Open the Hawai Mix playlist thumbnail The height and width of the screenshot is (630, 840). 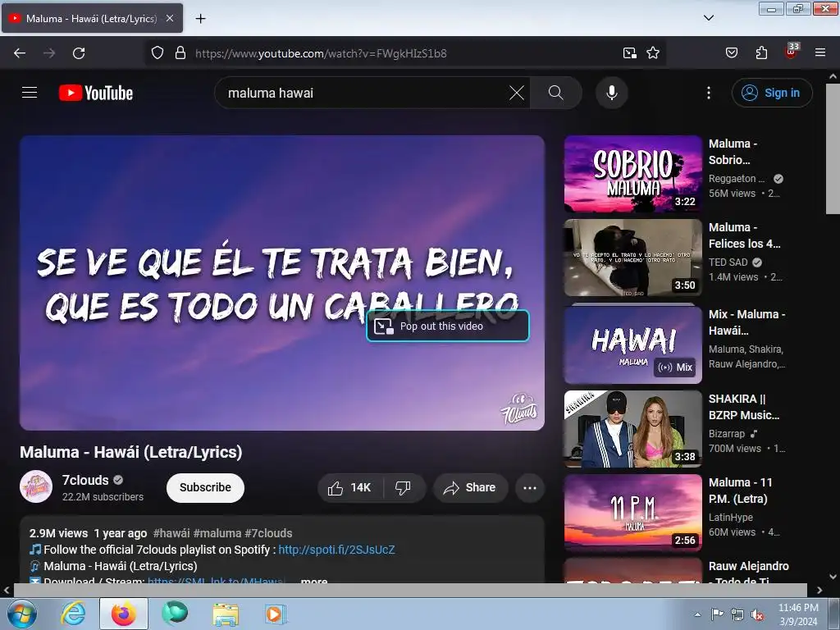(632, 345)
